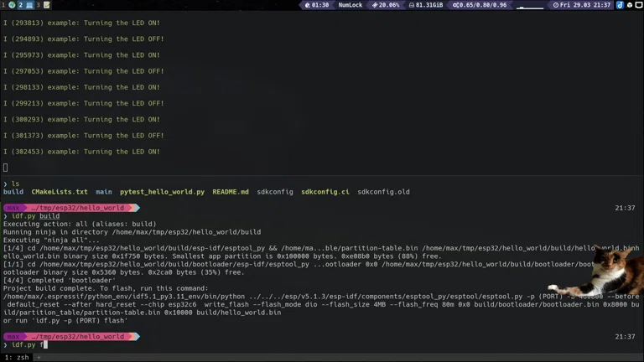This screenshot has width=644, height=362.
Task: Click the cat image overlay
Action: pyautogui.click(x=616, y=272)
